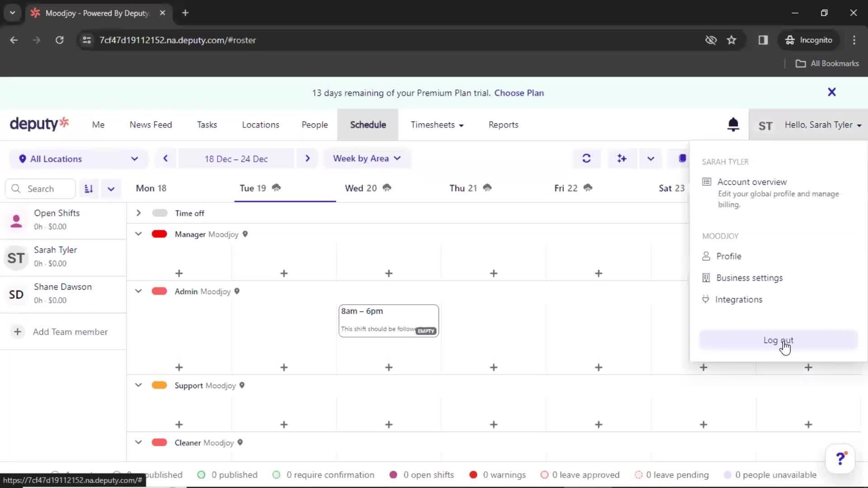Expand the Time off row

coord(138,213)
